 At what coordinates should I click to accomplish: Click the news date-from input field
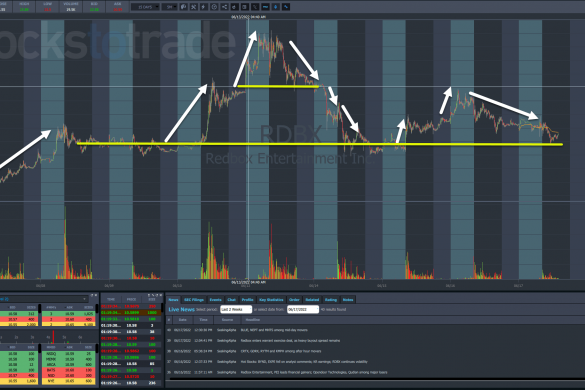pyautogui.click(x=303, y=309)
